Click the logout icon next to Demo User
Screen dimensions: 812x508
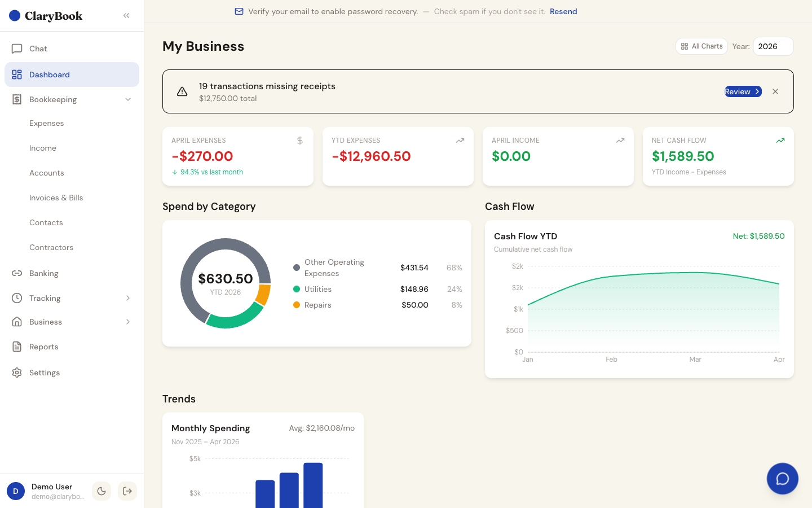[127, 491]
